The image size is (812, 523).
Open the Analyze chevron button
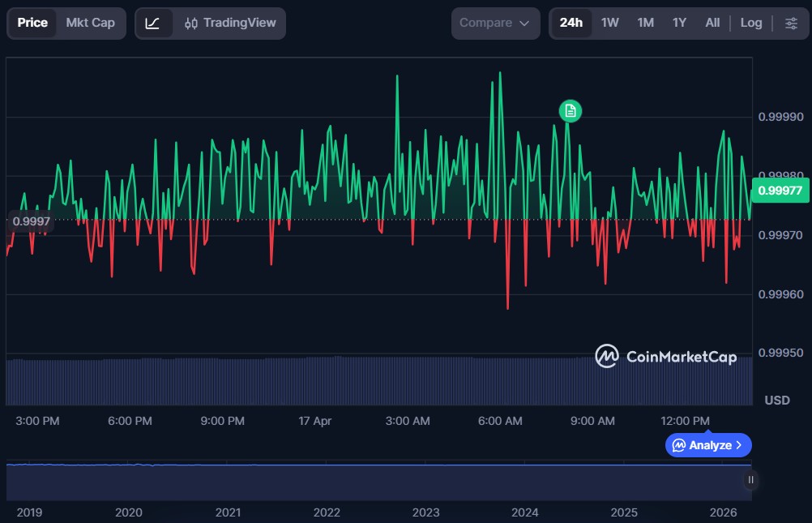[708, 445]
